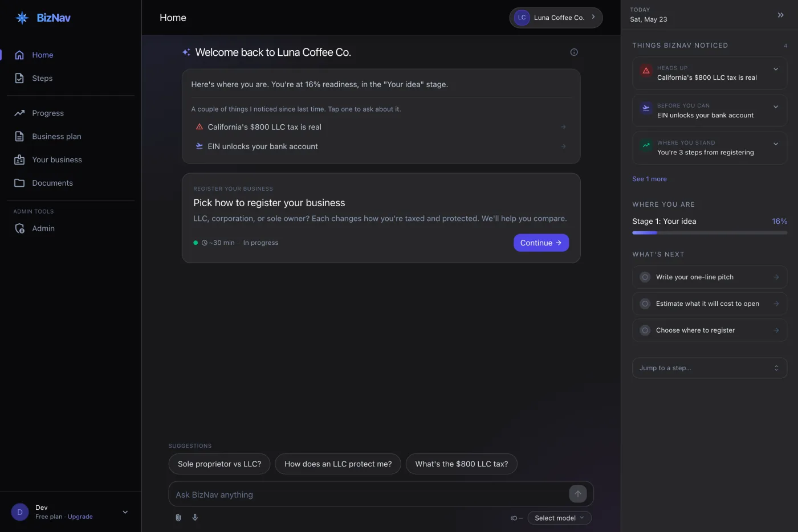Mark Choose where to register circle
Viewport: 798px width, 532px height.
(x=645, y=330)
